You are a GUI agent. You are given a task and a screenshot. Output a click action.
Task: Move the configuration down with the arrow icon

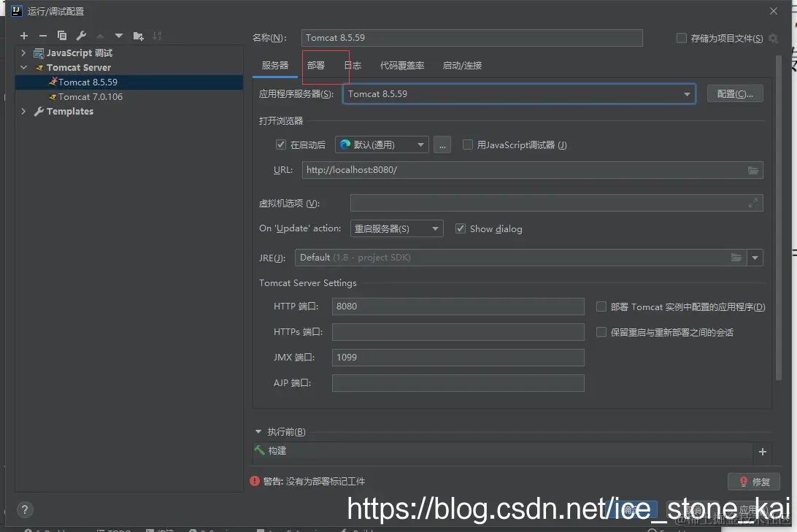(x=119, y=36)
